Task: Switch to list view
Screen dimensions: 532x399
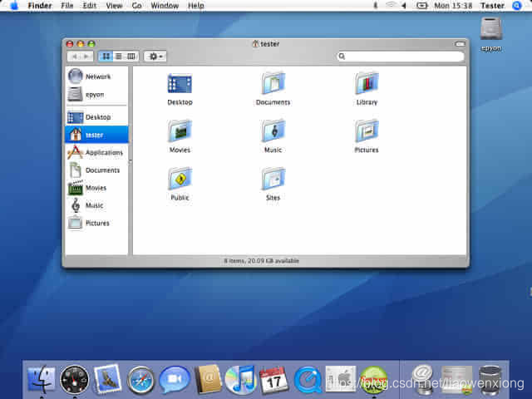Action: coord(119,57)
